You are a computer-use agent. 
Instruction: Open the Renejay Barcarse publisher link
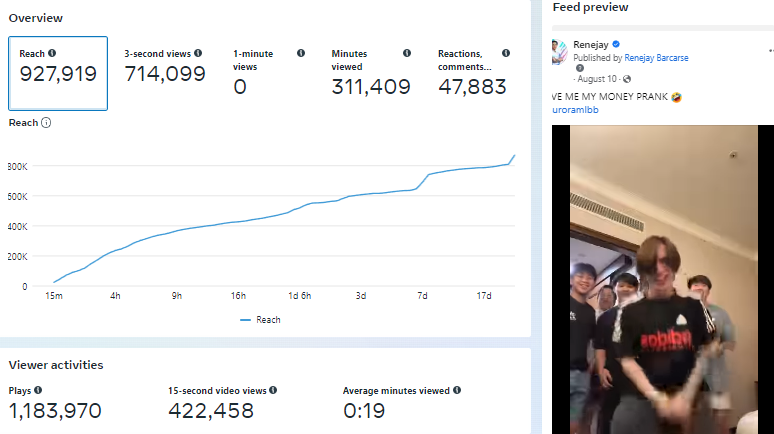pyautogui.click(x=657, y=58)
